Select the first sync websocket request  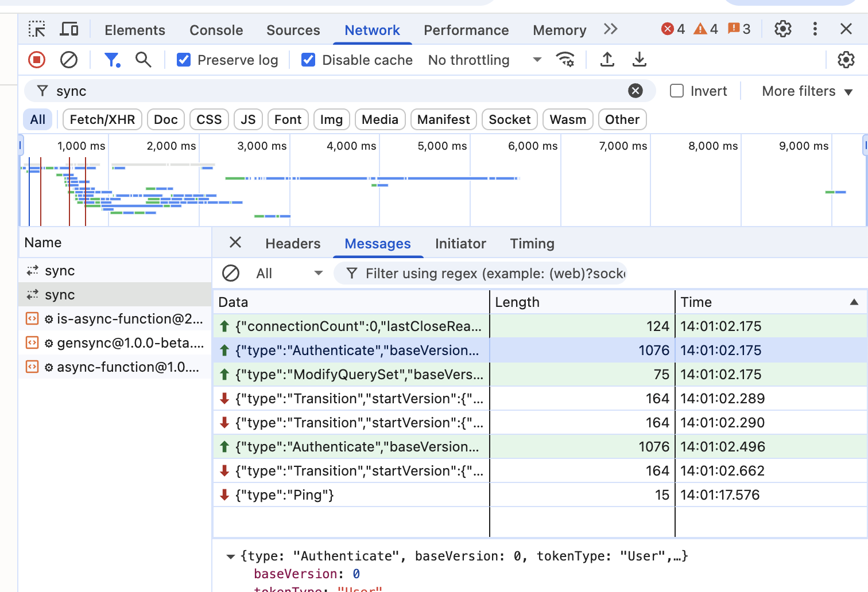coord(115,271)
